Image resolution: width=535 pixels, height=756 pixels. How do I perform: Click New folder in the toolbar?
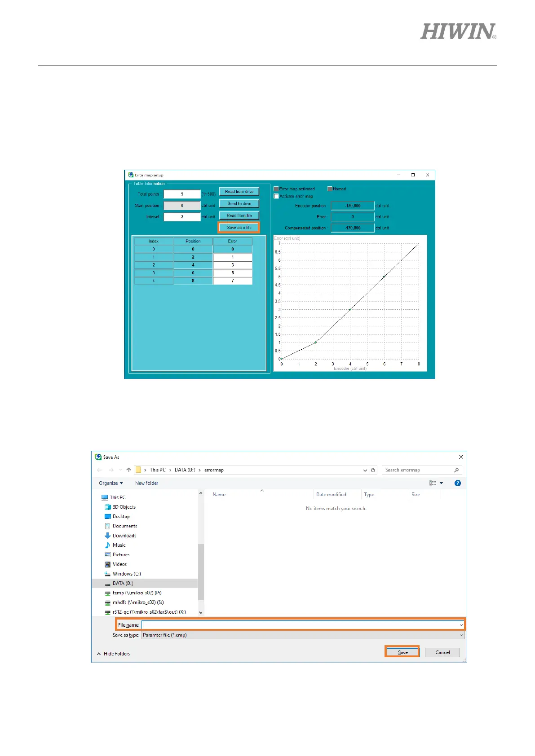pos(146,483)
